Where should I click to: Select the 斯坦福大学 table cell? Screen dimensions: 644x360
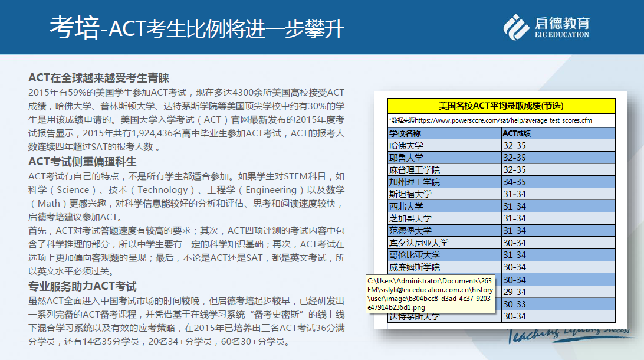click(x=410, y=194)
